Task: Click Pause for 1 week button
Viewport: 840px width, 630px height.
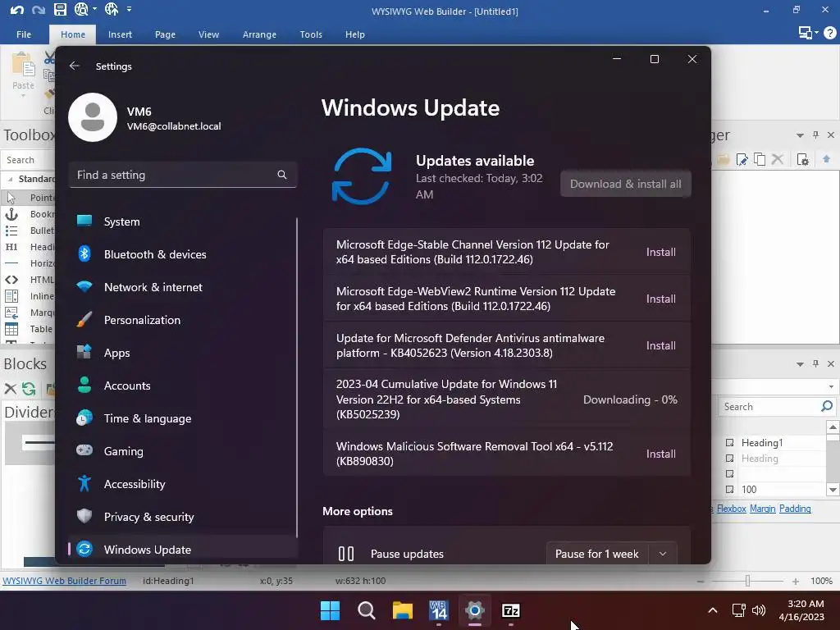Action: pos(597,554)
